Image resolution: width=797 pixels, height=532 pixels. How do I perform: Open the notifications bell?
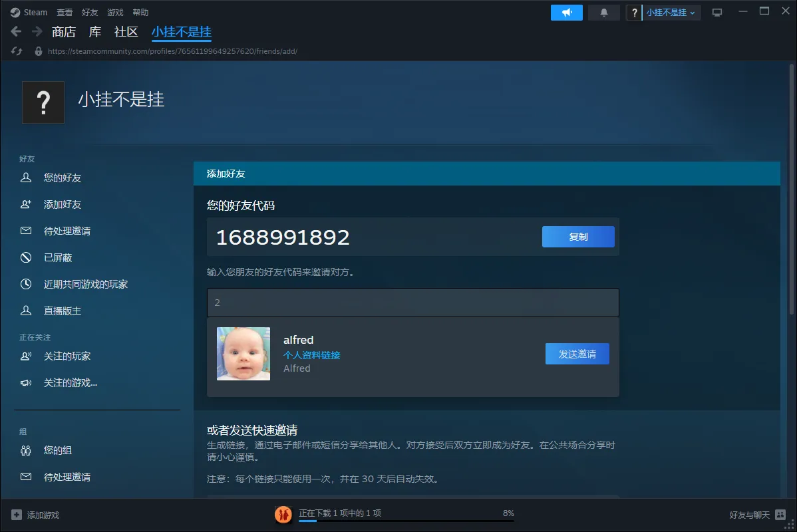[x=604, y=13]
